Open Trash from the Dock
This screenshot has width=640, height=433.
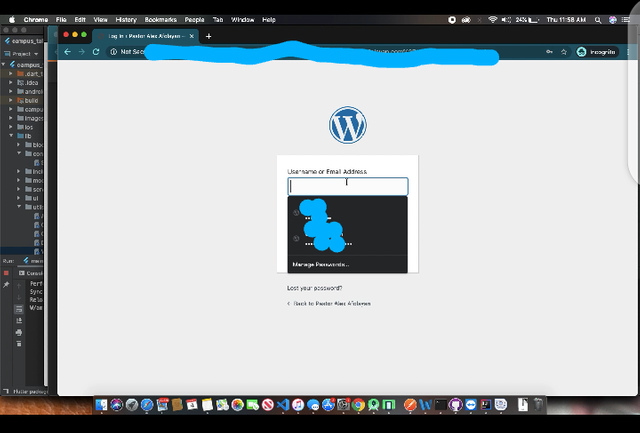point(538,405)
